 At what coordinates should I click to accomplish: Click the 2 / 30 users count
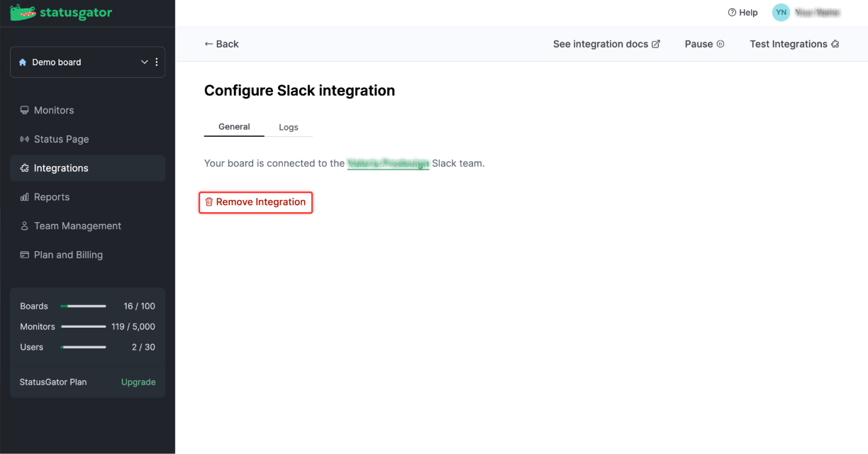pos(143,348)
